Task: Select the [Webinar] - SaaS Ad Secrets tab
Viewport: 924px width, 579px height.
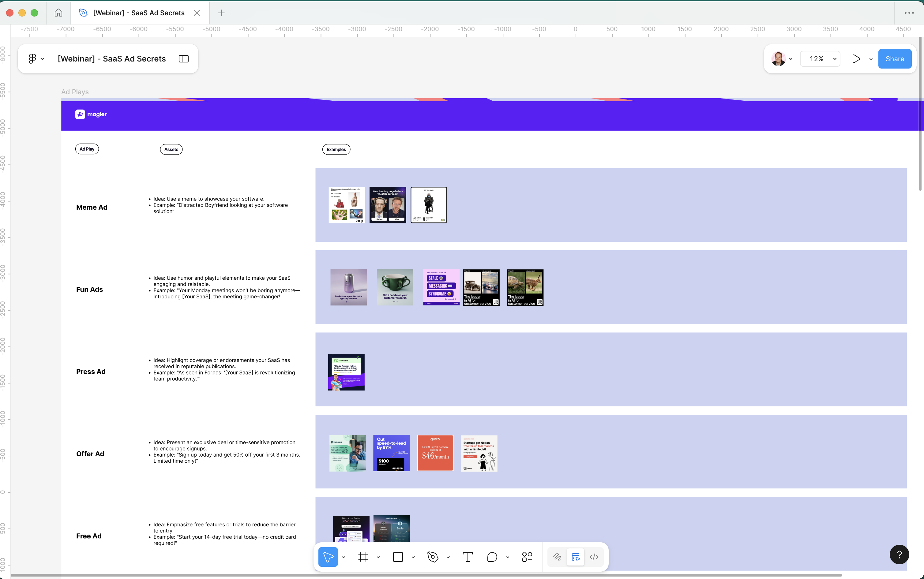Action: pos(139,13)
